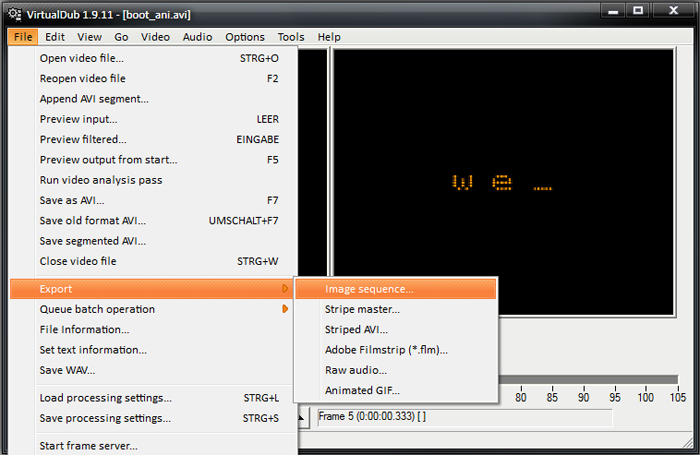Select Close video file
Screen dimensions: 700x455
click(153, 261)
